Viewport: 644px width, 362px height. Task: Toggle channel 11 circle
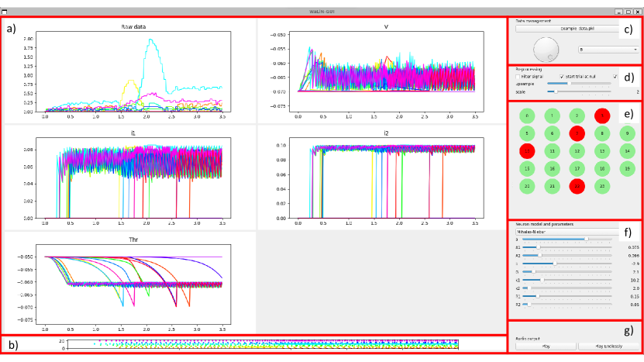[x=552, y=151]
